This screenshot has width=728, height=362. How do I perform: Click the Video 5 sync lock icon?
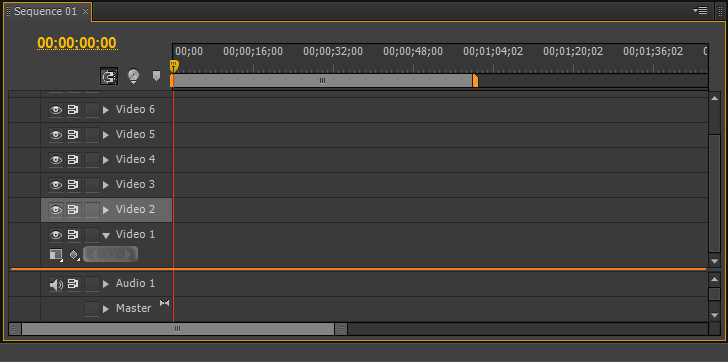(73, 135)
